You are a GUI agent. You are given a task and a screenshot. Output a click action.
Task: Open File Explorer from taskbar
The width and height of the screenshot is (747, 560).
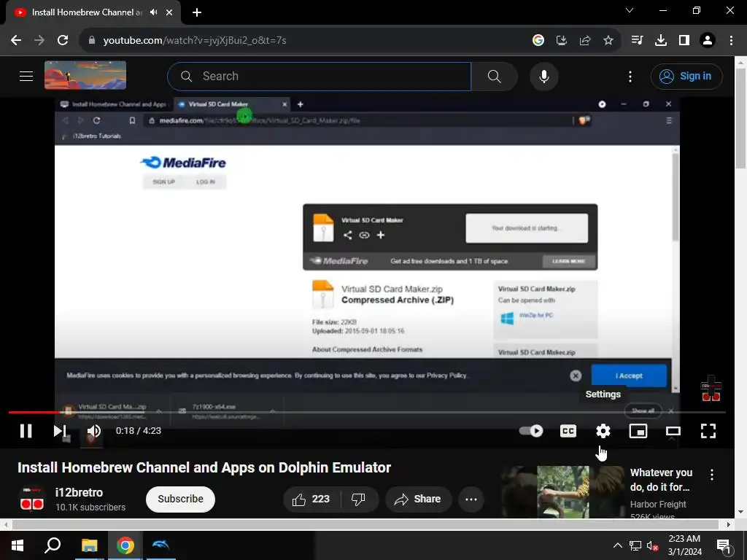[89, 545]
